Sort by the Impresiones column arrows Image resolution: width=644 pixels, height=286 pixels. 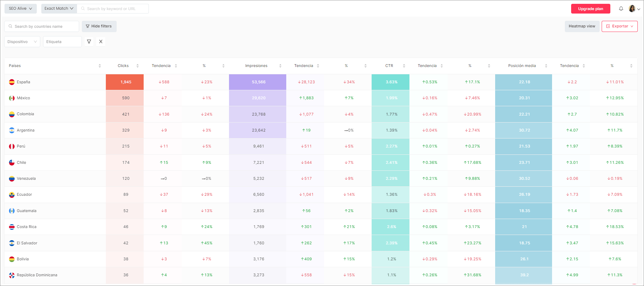coord(280,66)
